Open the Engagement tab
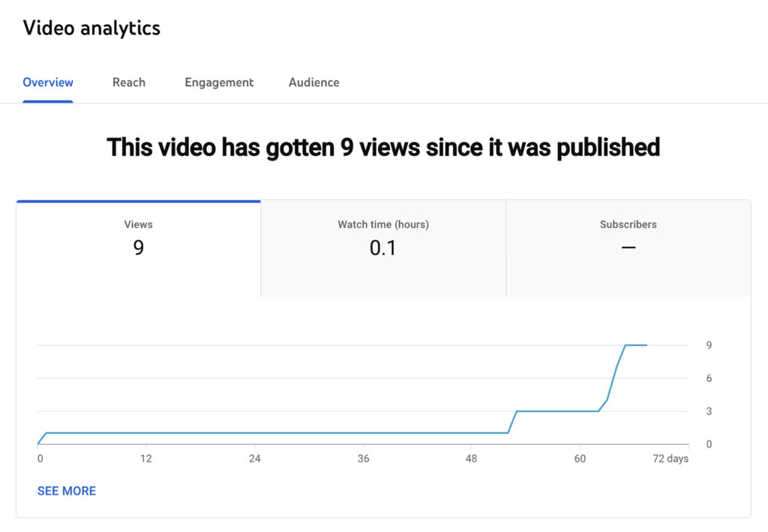The width and height of the screenshot is (768, 532). point(219,82)
